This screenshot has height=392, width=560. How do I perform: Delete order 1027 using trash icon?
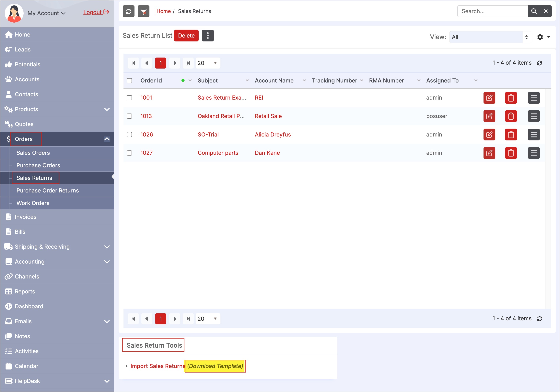click(x=511, y=153)
